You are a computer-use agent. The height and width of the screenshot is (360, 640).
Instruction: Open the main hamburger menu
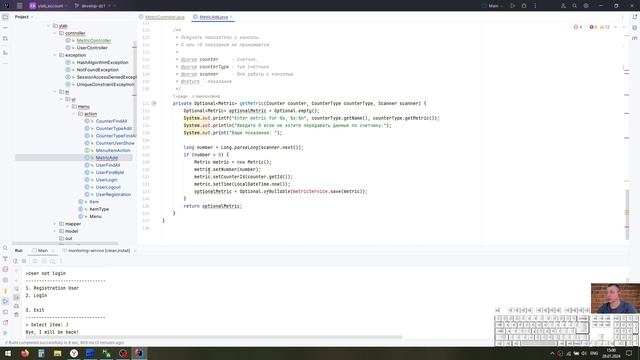pyautogui.click(x=20, y=6)
